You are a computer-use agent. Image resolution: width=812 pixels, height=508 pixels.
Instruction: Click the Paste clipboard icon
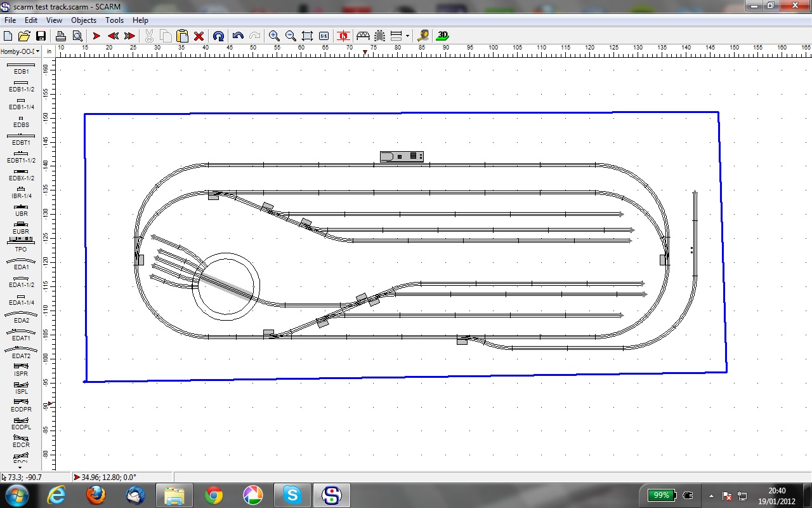pos(182,36)
